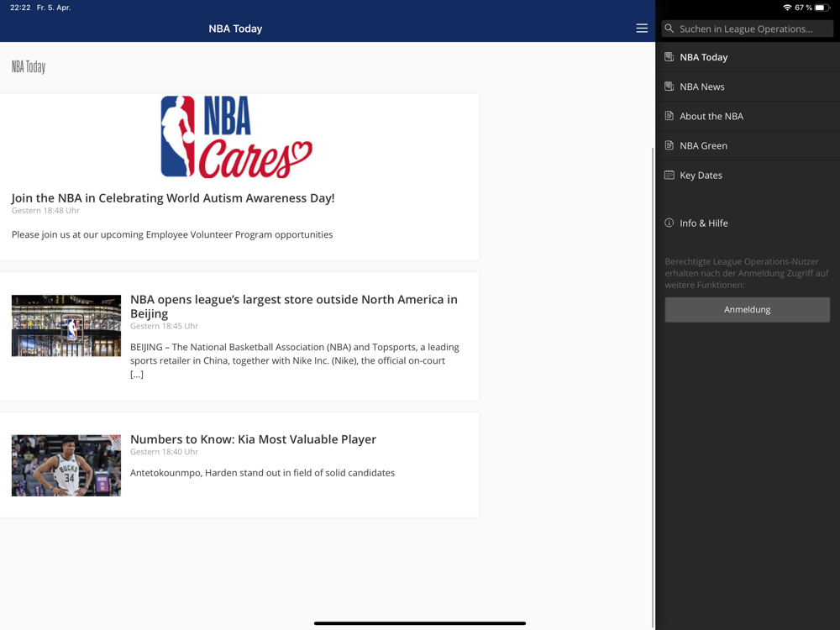This screenshot has width=840, height=630.
Task: Tap the Beijing NBA store thumbnail
Action: coord(66,326)
